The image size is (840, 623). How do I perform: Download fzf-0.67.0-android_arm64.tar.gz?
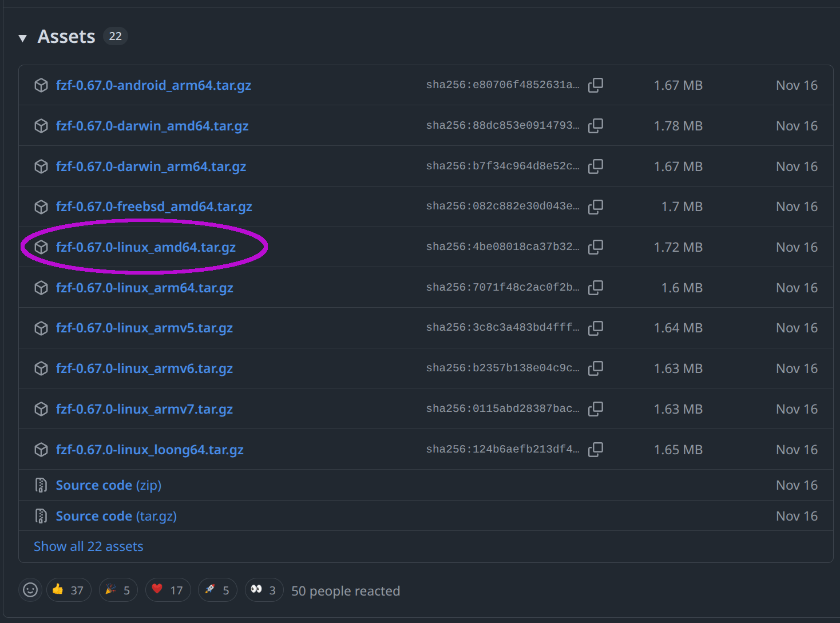pos(153,85)
